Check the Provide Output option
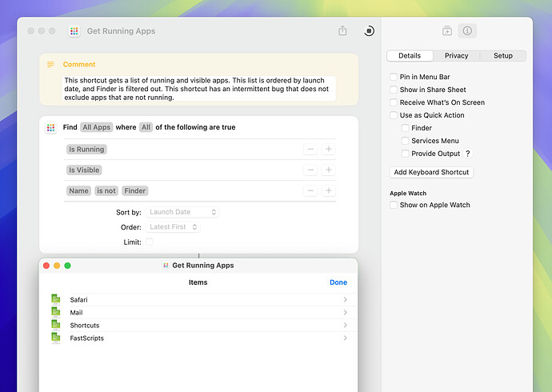 405,154
